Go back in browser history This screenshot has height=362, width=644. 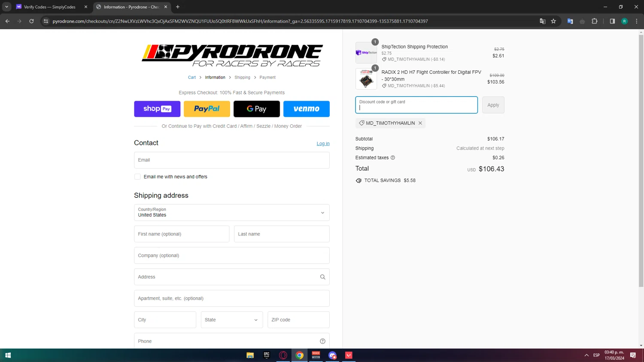[7, 21]
